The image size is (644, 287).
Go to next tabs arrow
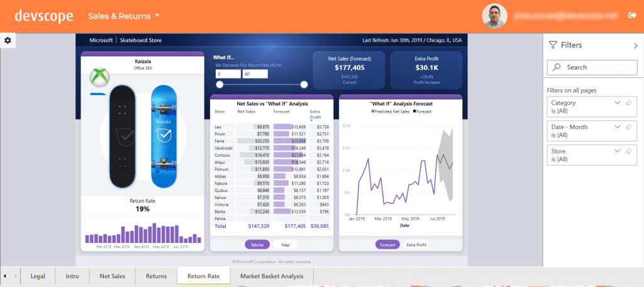click(x=16, y=276)
